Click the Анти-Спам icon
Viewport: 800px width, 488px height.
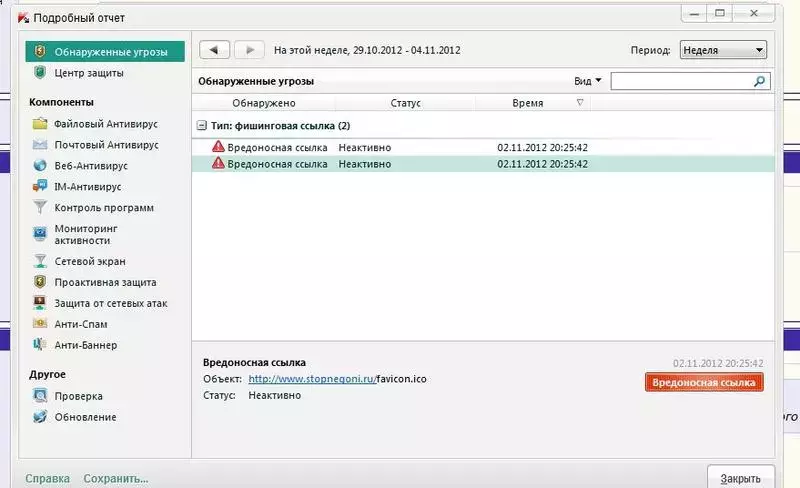coord(40,323)
